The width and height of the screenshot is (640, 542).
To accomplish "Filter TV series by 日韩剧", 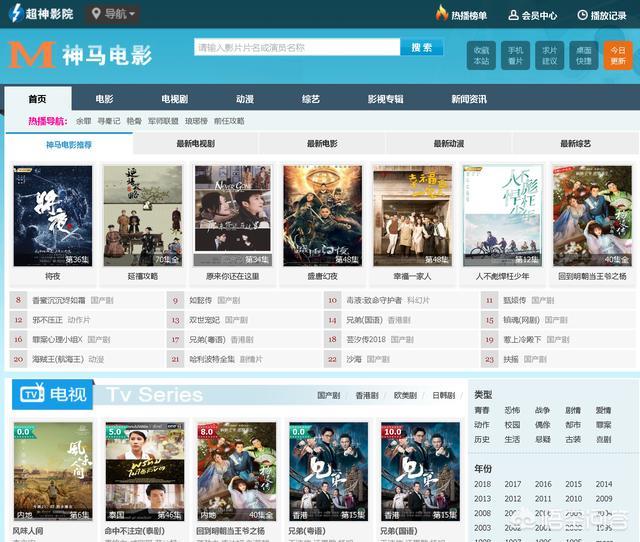I will 444,395.
